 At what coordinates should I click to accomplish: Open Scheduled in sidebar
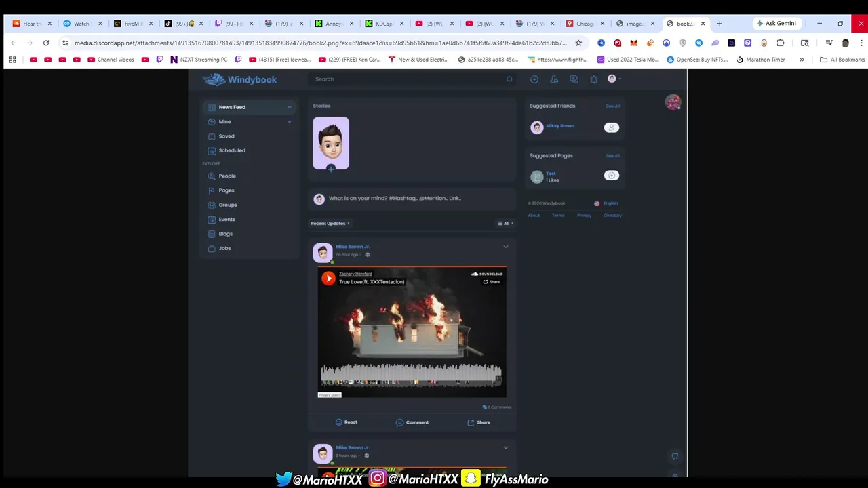tap(231, 150)
